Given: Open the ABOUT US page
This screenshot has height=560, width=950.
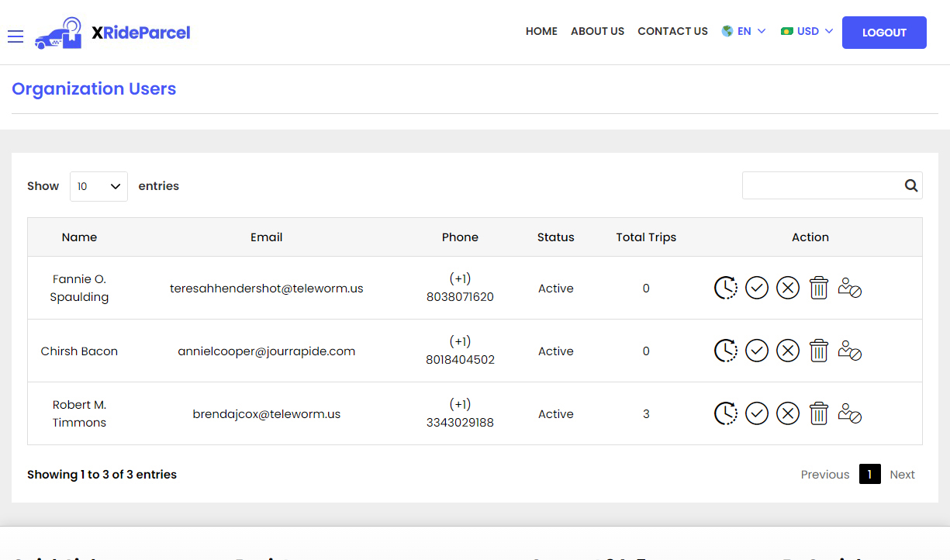Looking at the screenshot, I should (597, 32).
